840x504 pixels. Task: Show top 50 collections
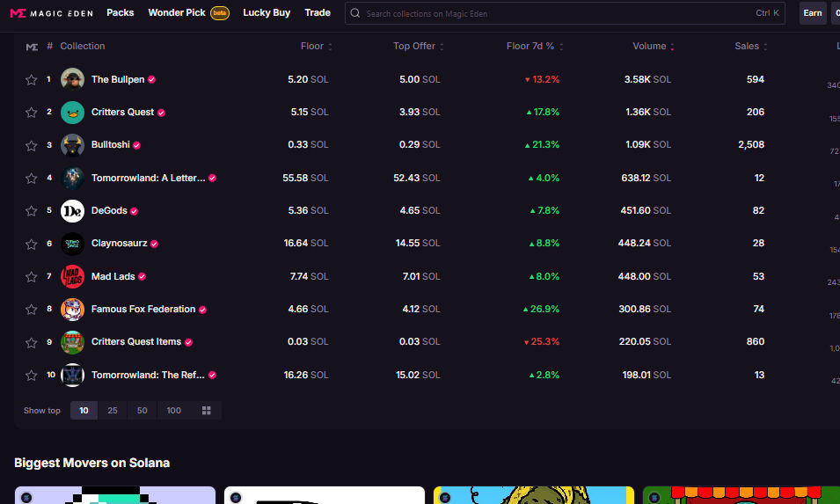[142, 411]
